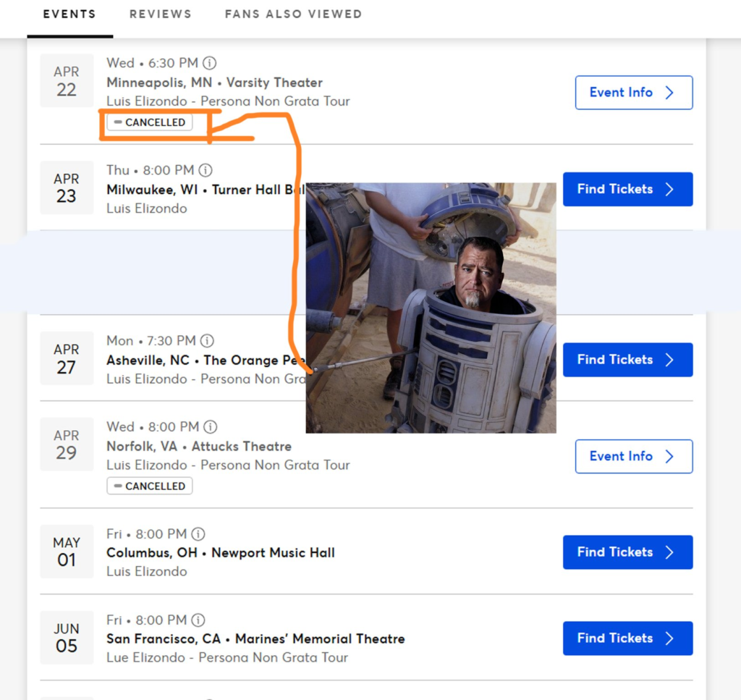The width and height of the screenshot is (741, 700).
Task: Select the Events tab
Action: click(69, 14)
